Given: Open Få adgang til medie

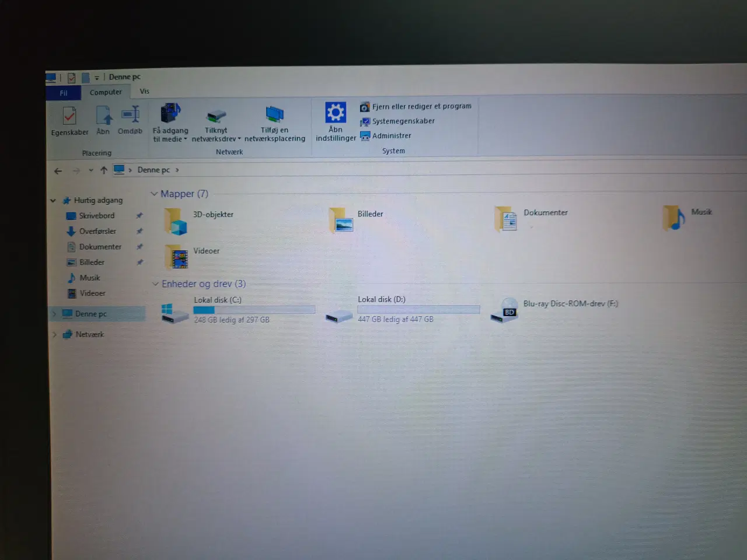Looking at the screenshot, I should coord(170,123).
